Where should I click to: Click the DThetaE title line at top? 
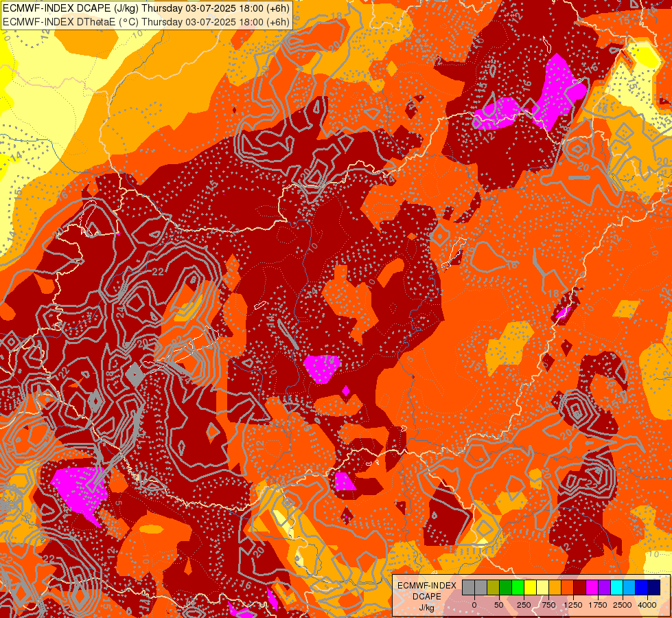[x=146, y=21]
